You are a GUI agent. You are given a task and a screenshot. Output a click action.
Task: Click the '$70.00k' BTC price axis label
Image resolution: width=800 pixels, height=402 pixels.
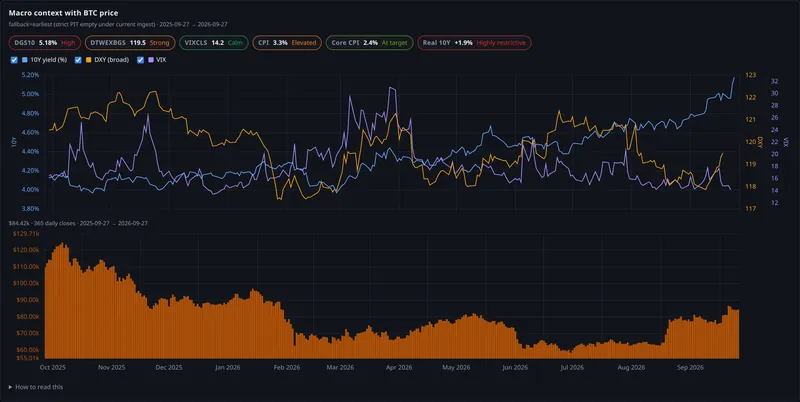click(x=30, y=333)
